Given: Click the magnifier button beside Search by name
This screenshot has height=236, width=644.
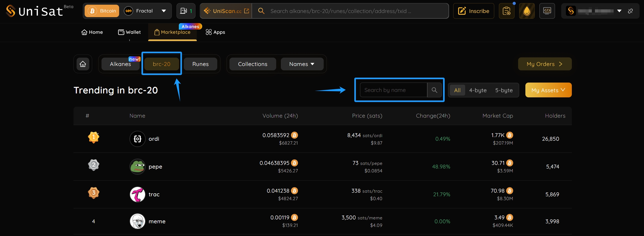Looking at the screenshot, I should point(434,90).
